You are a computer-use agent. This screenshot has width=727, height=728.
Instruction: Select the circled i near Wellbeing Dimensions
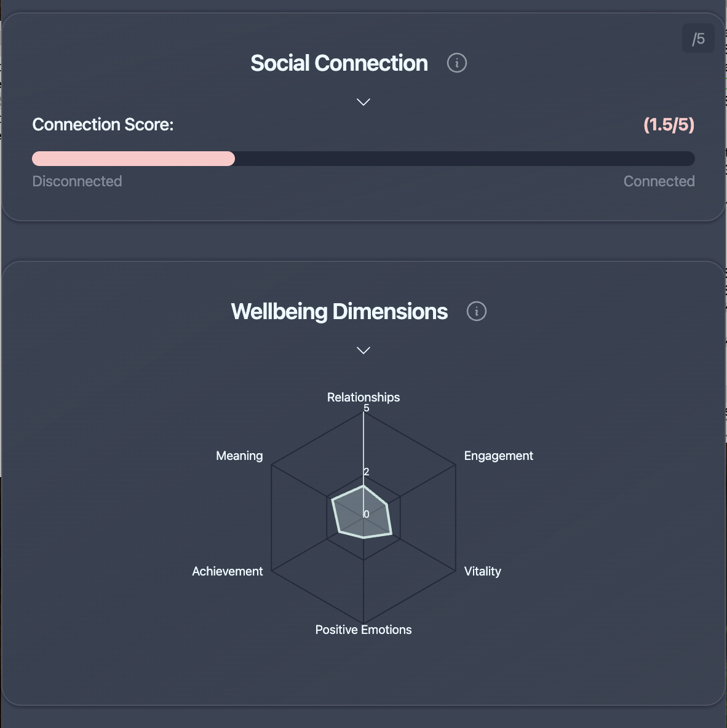coord(476,311)
